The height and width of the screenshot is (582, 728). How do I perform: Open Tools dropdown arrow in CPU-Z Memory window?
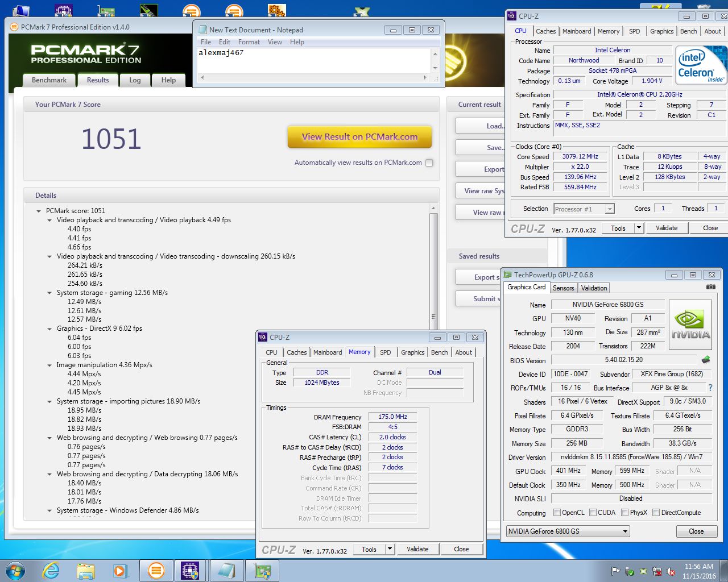pos(390,549)
